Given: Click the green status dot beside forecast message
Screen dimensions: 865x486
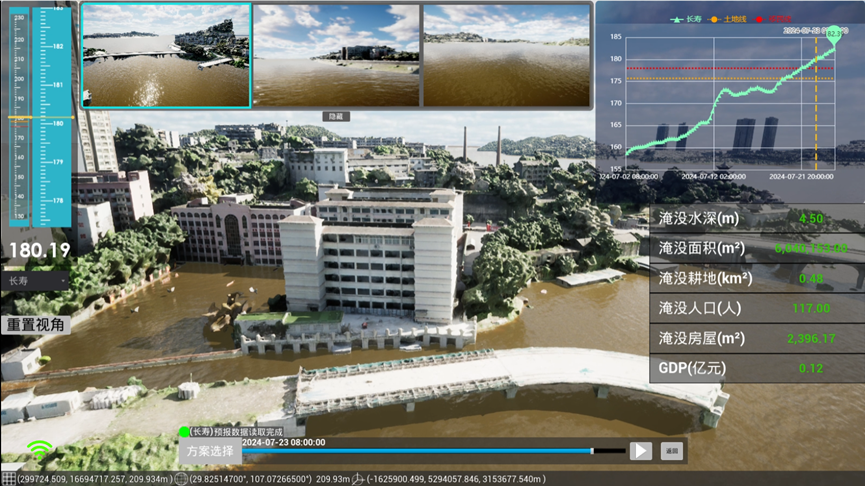Looking at the screenshot, I should click(x=183, y=432).
